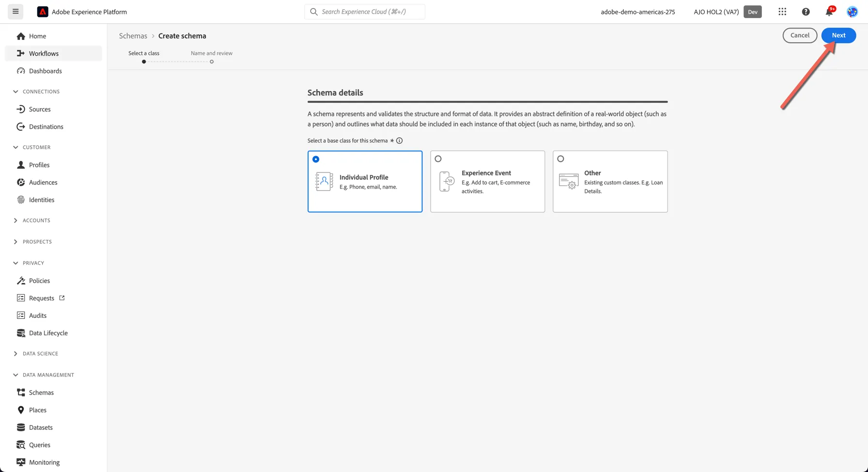Collapse the CUSTOMER section

[x=15, y=147]
